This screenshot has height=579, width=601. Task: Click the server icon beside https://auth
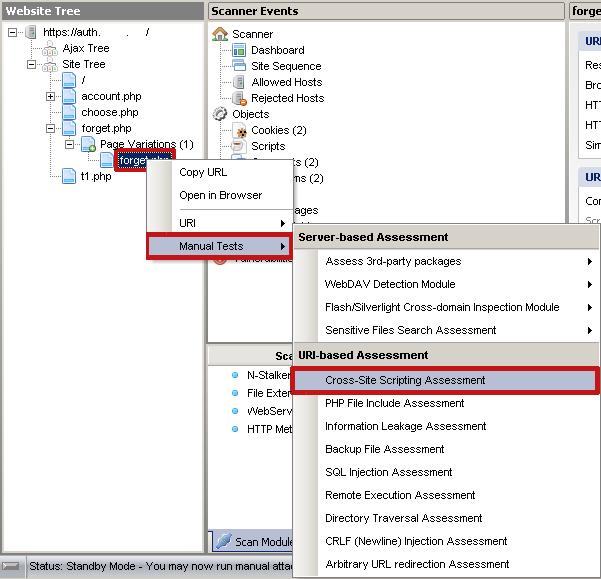point(31,32)
